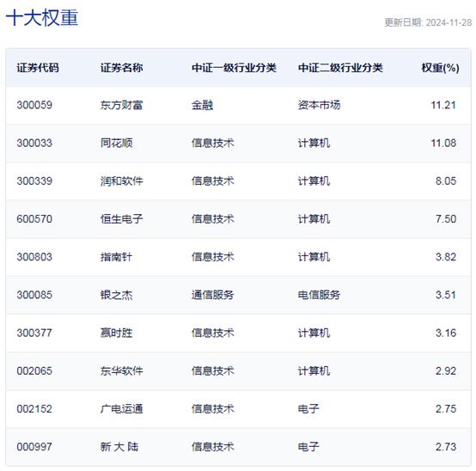
Task: Click weight value 3.82
Action: point(446,257)
